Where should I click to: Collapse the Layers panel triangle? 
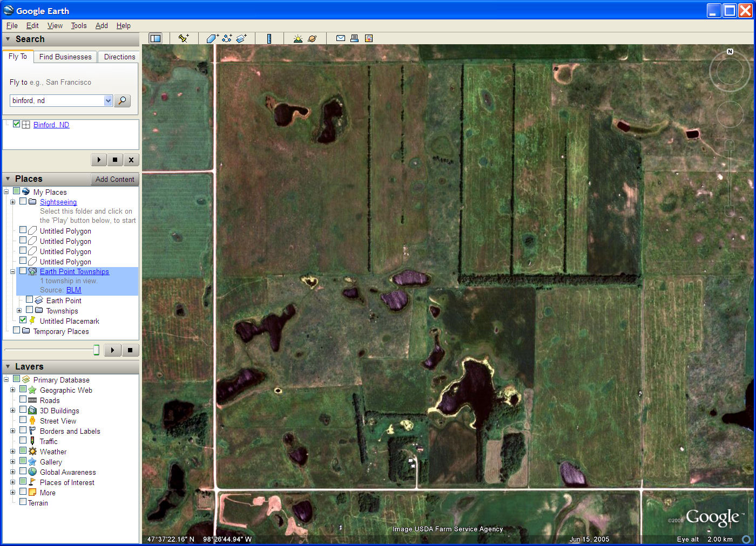8,366
